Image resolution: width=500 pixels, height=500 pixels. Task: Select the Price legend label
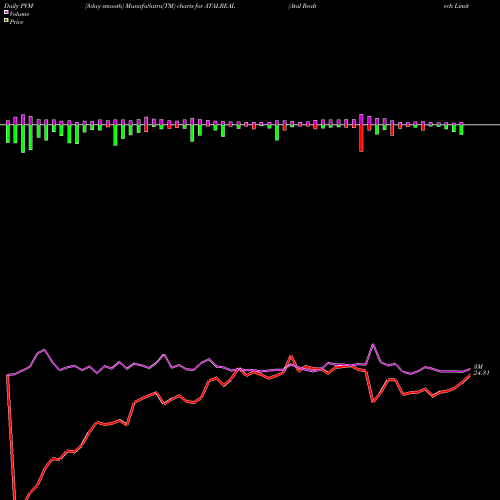click(16, 22)
